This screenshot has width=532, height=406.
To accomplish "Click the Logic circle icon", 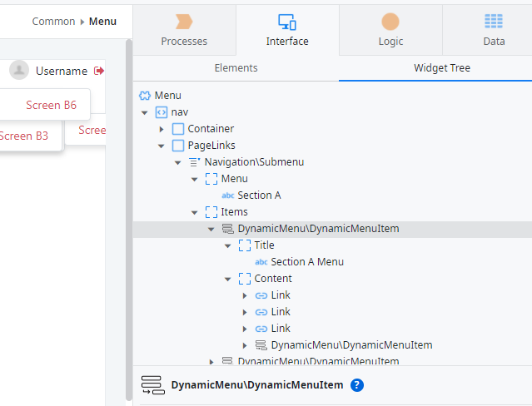I will tap(390, 22).
